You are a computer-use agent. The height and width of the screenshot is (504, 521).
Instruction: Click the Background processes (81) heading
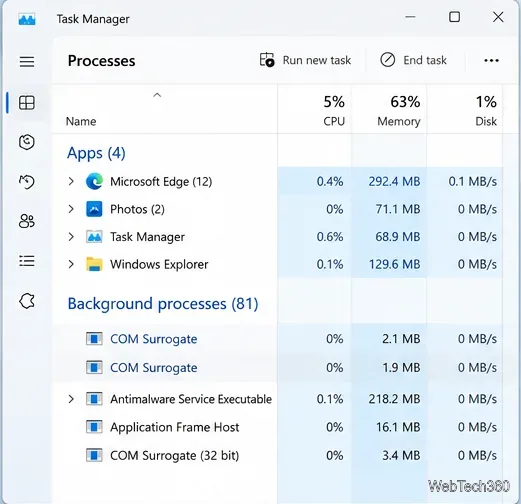click(163, 304)
